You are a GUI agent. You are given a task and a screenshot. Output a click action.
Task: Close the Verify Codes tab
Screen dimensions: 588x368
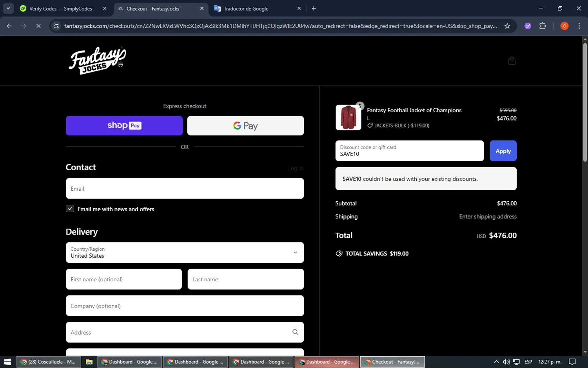(x=105, y=9)
